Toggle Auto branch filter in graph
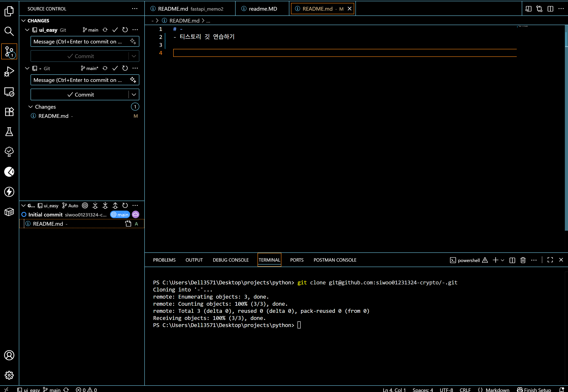The width and height of the screenshot is (568, 392). (70, 206)
